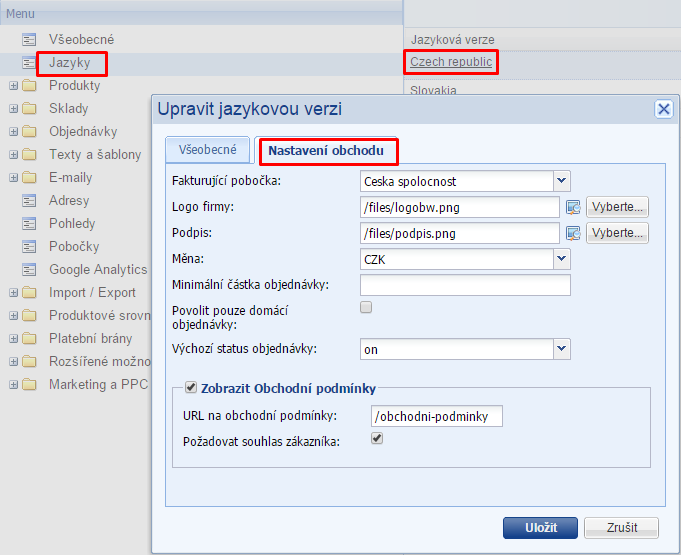This screenshot has height=555, width=681.
Task: Click the Uložit save button
Action: point(541,528)
